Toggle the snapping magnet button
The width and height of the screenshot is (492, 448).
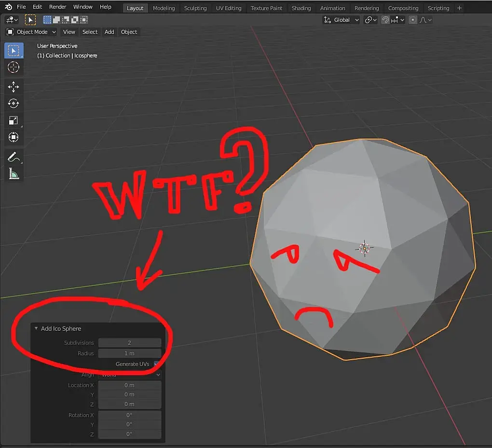tap(385, 20)
